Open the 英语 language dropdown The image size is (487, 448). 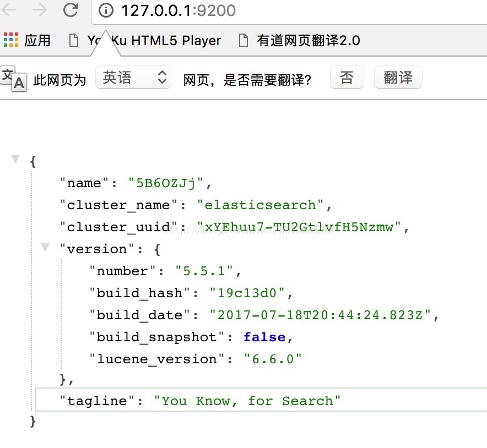133,77
